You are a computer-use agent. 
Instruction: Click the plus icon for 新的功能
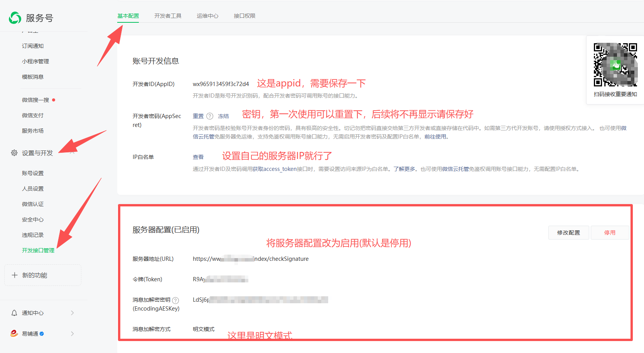(15, 275)
